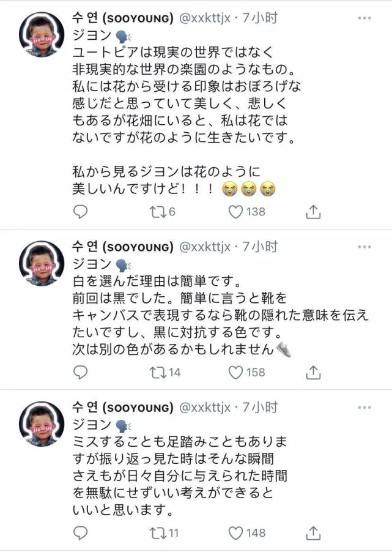The image size is (392, 552).
Task: Retweet the tweet showing 14 retweets
Action: (x=158, y=372)
